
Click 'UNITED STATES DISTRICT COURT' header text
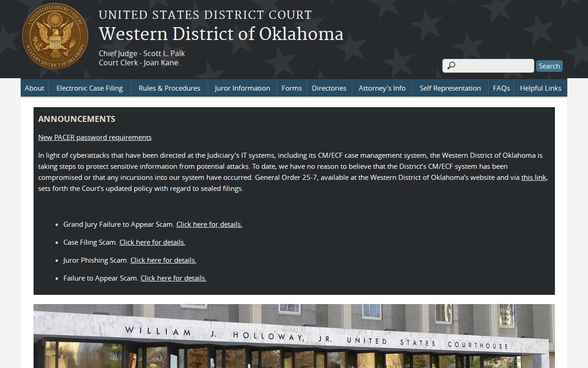click(x=205, y=15)
